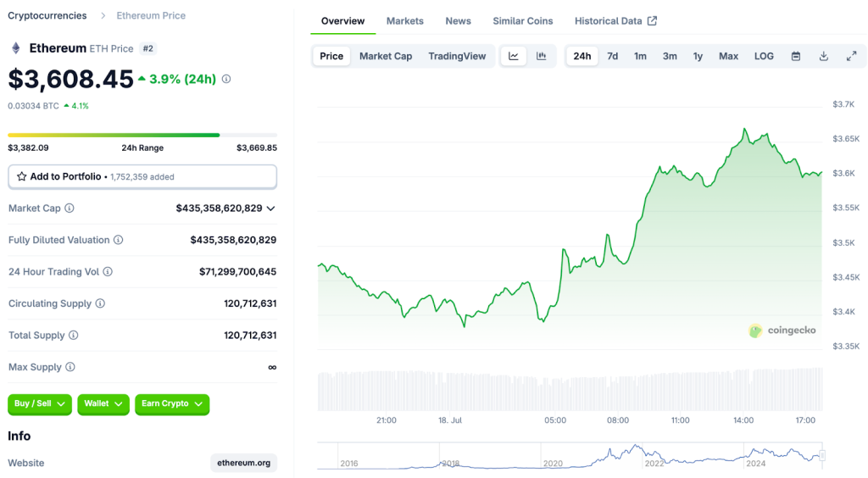This screenshot has height=478, width=868.
Task: Select the 1y time range
Action: (x=698, y=56)
